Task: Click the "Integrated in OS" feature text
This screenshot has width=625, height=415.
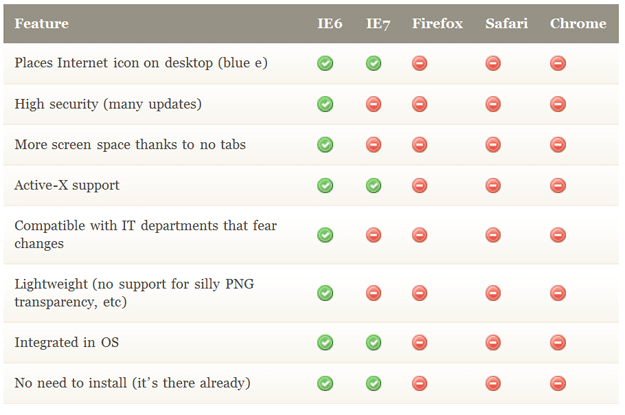Action: click(x=68, y=342)
